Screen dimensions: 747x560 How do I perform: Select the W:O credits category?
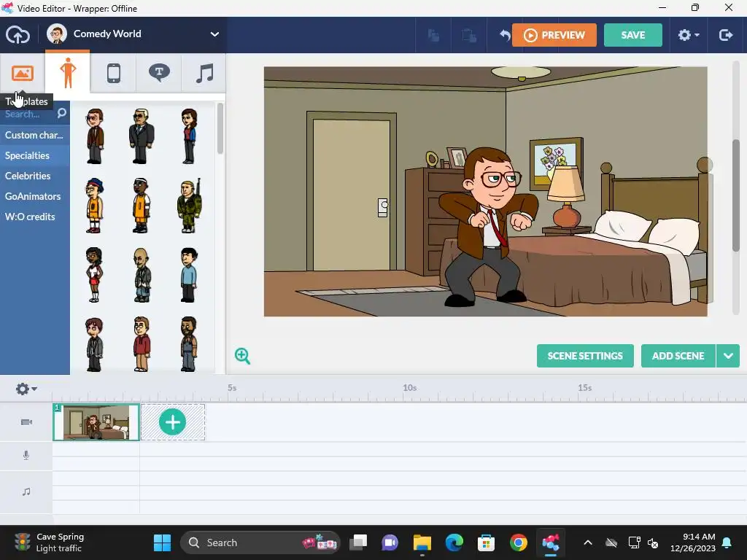point(35,217)
